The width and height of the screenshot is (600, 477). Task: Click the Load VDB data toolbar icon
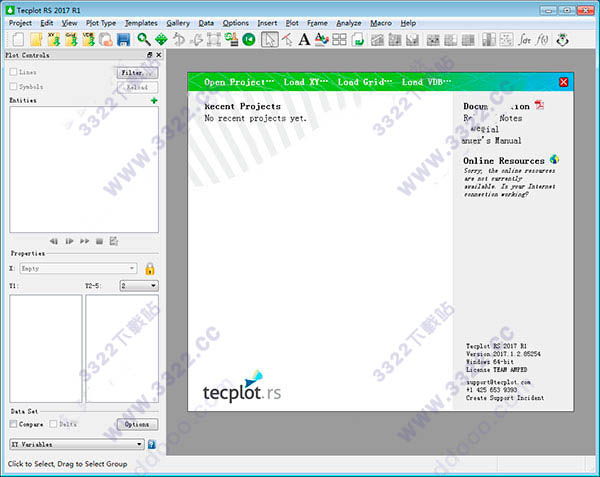pyautogui.click(x=89, y=39)
